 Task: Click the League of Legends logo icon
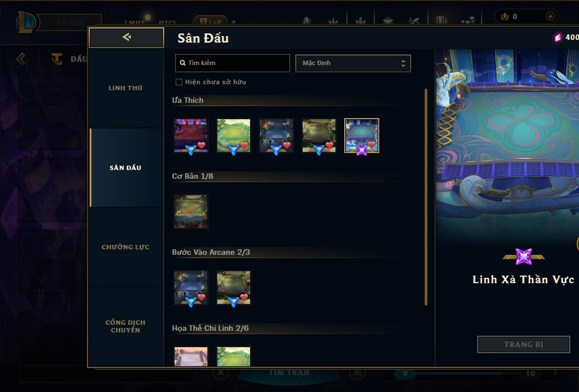pyautogui.click(x=26, y=22)
